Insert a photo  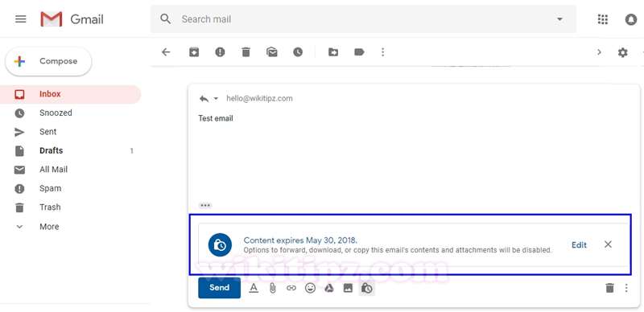coord(348,288)
